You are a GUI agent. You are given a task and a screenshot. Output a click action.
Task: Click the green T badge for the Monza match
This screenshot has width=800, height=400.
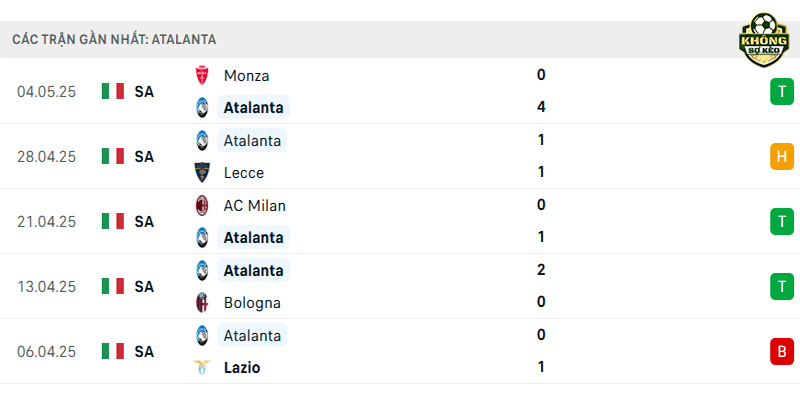tap(782, 91)
